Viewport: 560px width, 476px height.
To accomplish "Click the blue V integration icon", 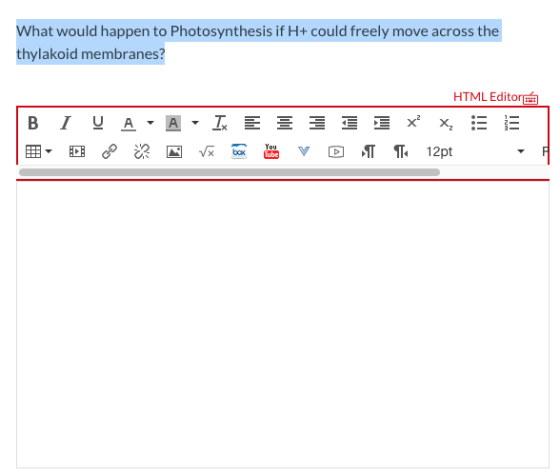I will click(x=304, y=151).
